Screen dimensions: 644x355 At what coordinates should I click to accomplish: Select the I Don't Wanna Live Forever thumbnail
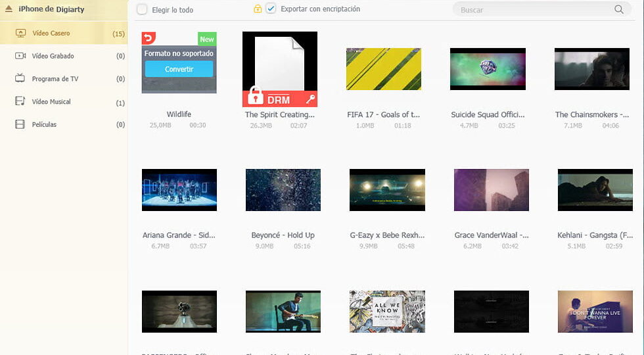click(x=595, y=312)
